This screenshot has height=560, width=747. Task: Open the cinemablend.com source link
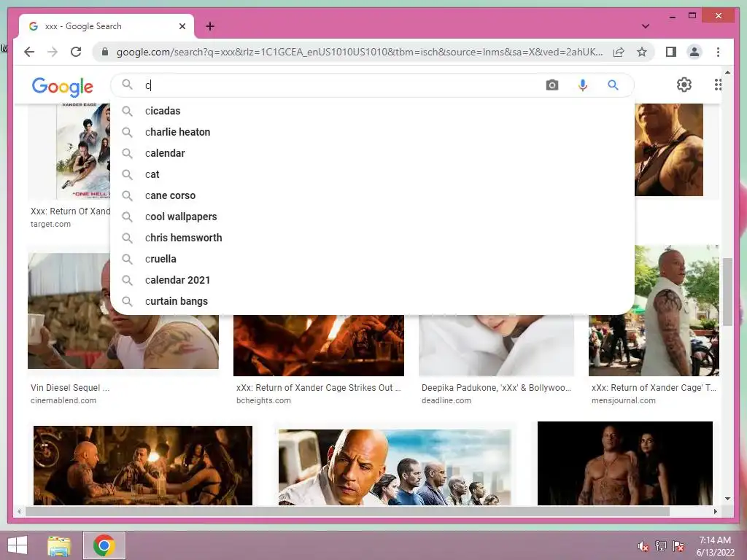tap(63, 400)
